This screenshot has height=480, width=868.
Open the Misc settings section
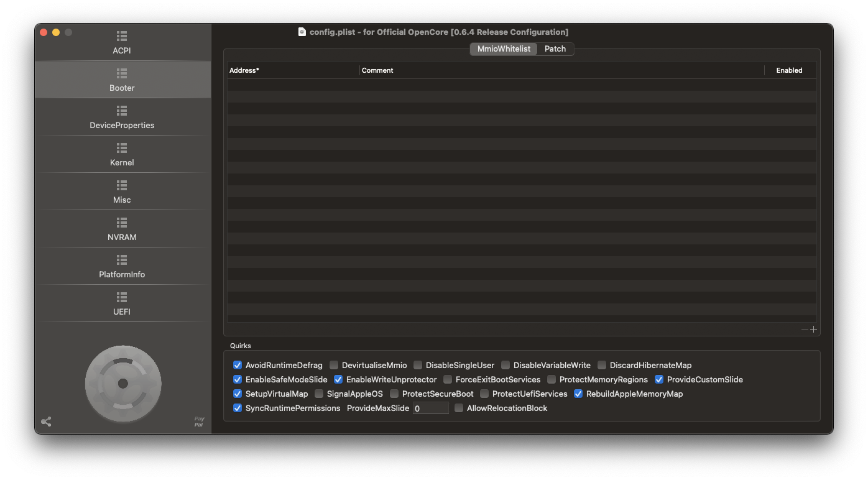point(121,192)
